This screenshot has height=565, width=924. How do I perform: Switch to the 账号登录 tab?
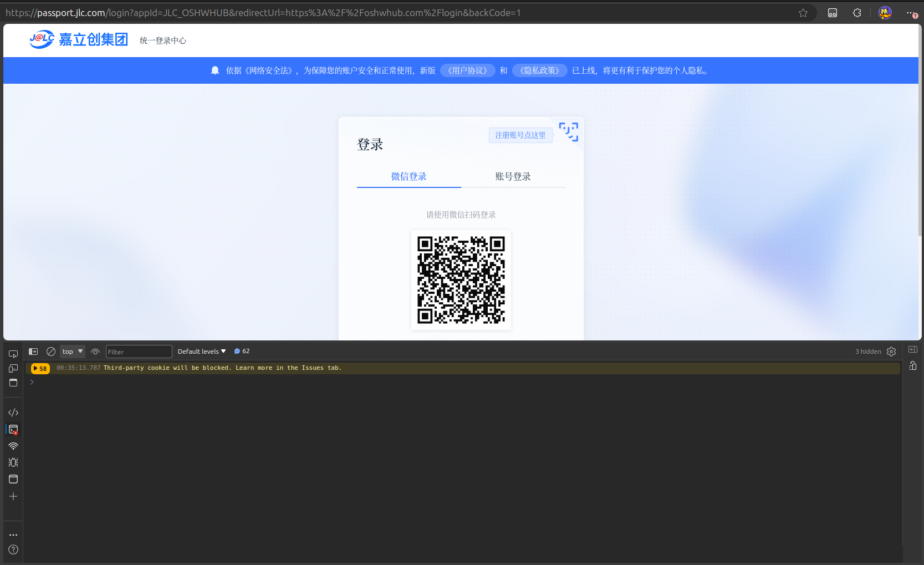[x=513, y=176]
